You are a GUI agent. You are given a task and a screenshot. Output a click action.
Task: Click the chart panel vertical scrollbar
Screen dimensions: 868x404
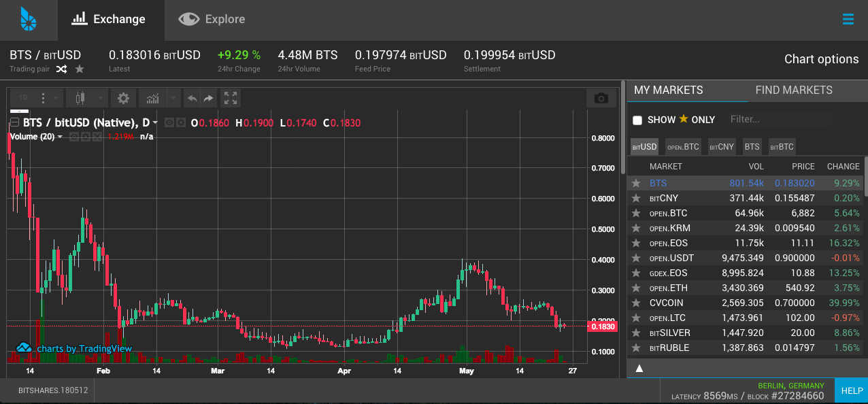(622, 128)
